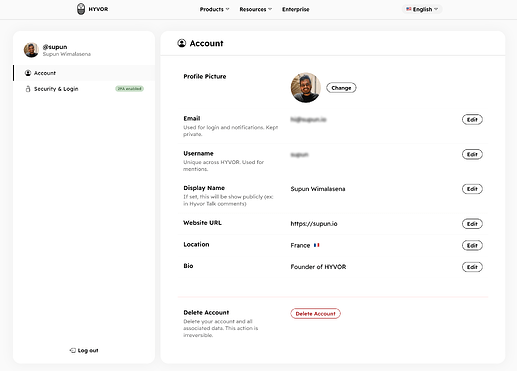517x371 pixels.
Task: Edit the Location
Action: point(472,245)
